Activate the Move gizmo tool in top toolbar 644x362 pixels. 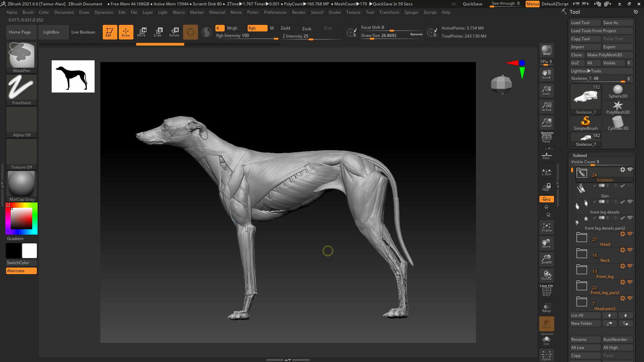(142, 32)
